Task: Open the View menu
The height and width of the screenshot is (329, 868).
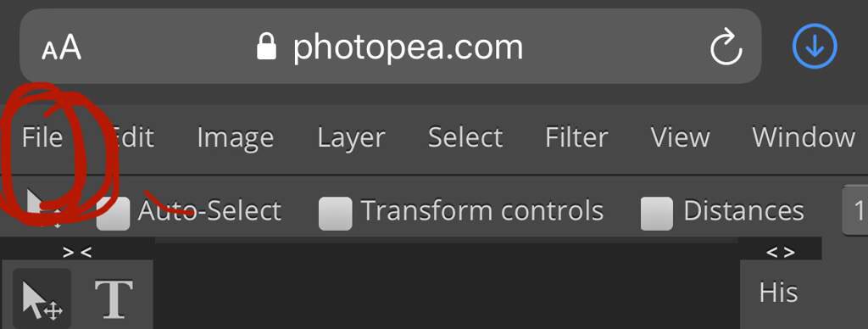Action: pyautogui.click(x=681, y=137)
